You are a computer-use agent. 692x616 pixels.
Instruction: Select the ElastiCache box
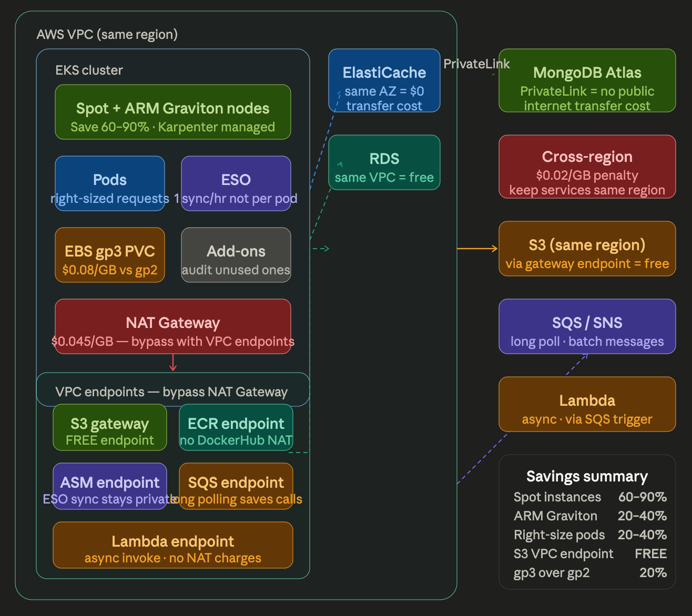click(384, 80)
